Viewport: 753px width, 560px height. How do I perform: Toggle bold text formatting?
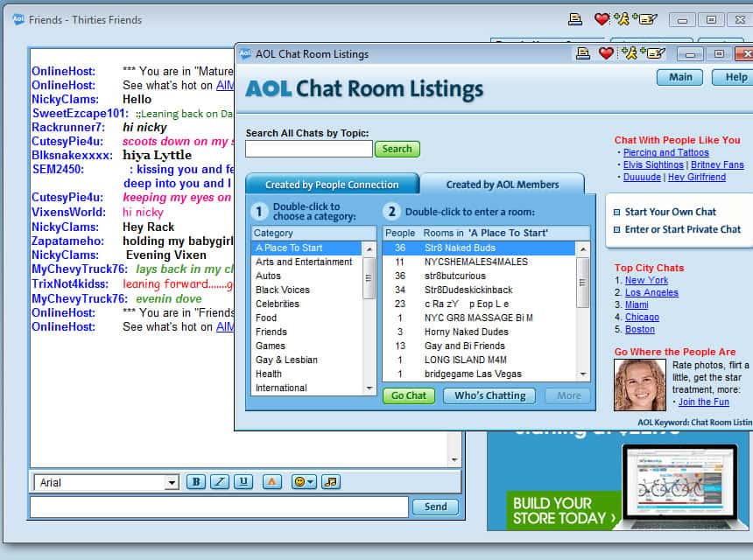click(196, 481)
